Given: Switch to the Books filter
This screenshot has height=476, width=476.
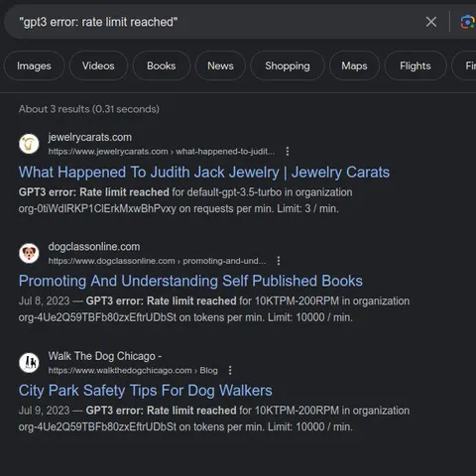Looking at the screenshot, I should pyautogui.click(x=162, y=65).
